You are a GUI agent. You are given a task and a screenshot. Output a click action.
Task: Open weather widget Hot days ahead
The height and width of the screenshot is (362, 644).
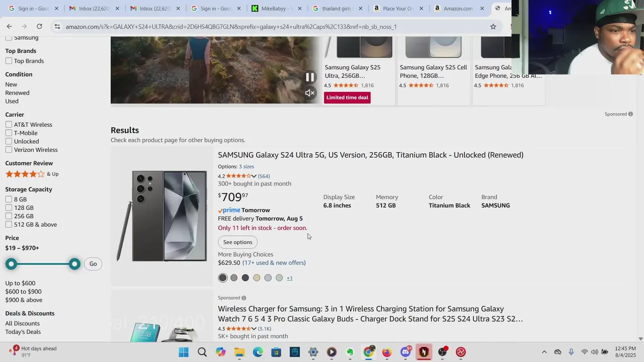(34, 352)
